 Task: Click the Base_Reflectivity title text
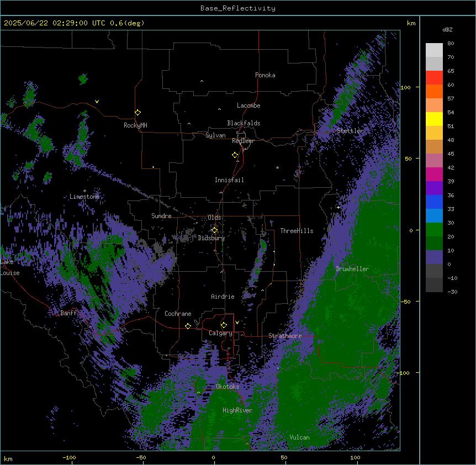coord(238,8)
